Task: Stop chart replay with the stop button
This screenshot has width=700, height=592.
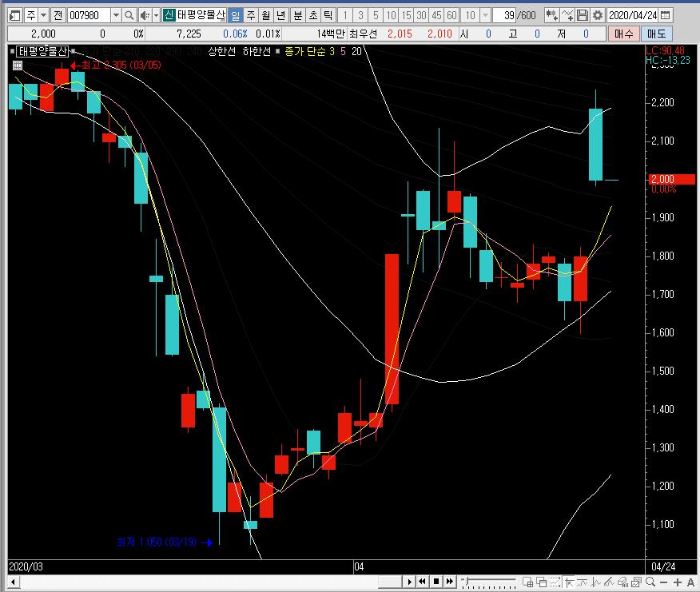Action: click(x=436, y=582)
